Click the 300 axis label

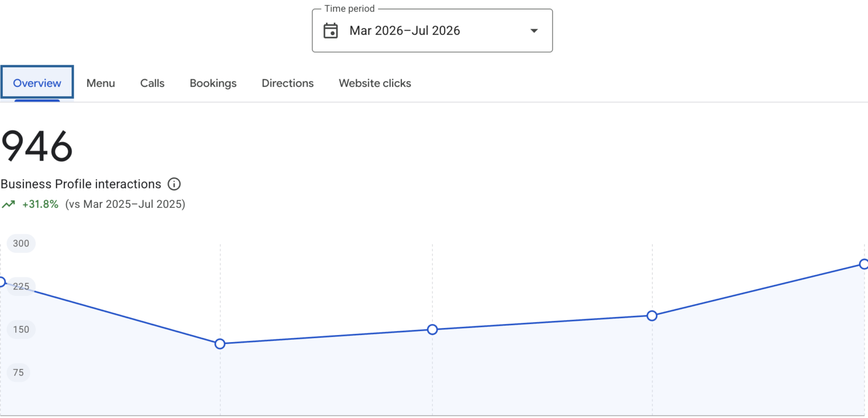pos(21,243)
